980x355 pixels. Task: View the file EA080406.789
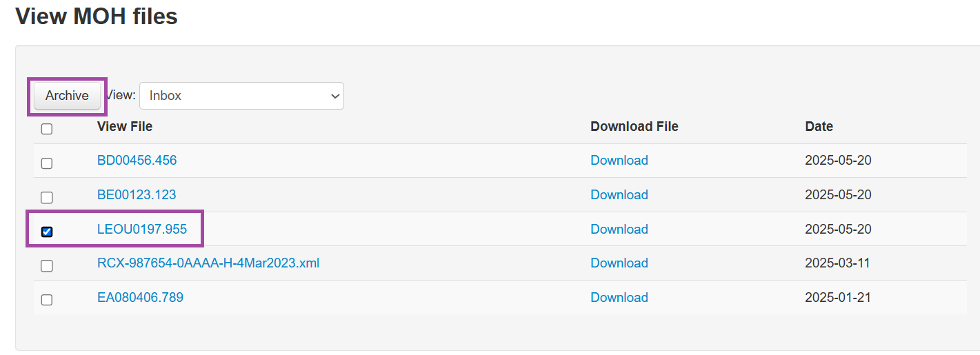140,298
